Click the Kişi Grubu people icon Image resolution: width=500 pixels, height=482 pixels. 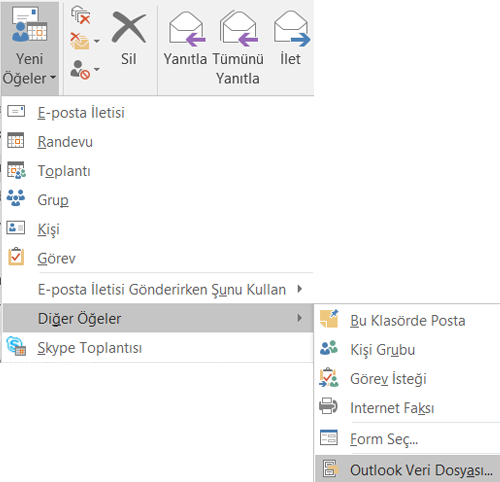tap(329, 348)
